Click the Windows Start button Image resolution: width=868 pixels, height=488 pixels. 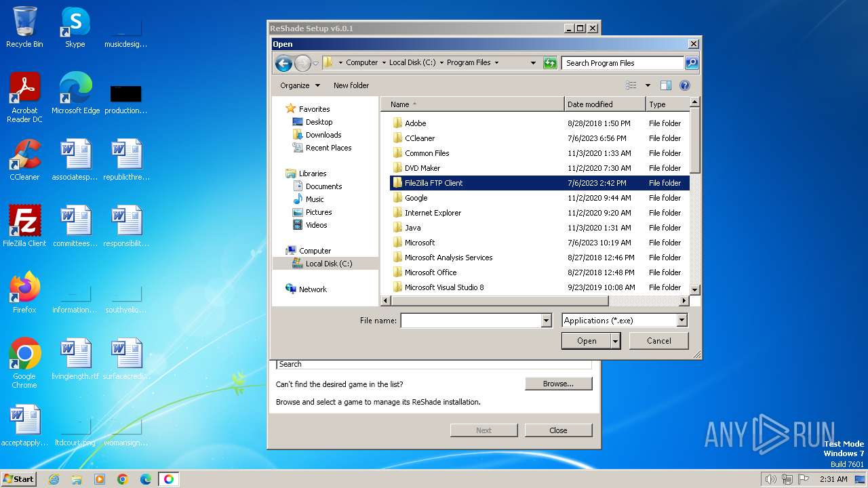(18, 479)
